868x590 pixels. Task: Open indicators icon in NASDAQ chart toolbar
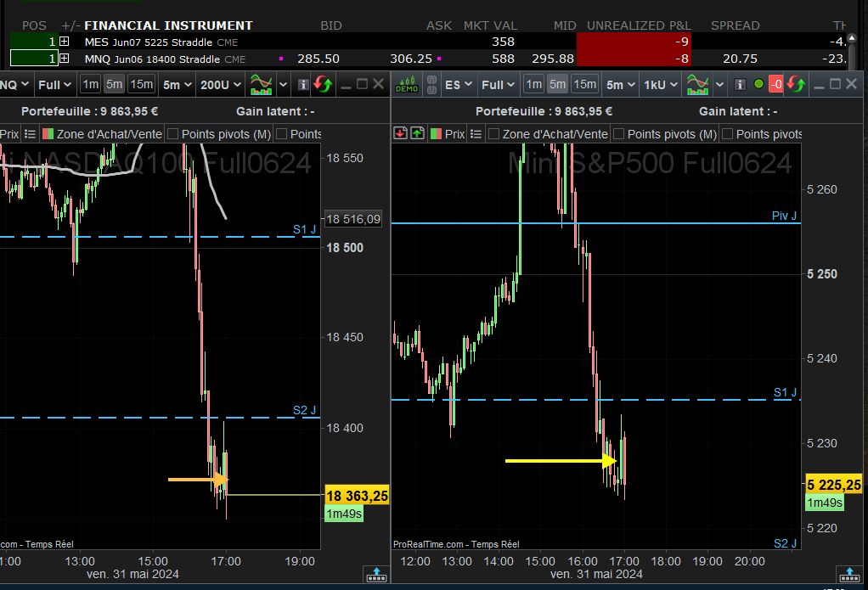pos(262,85)
